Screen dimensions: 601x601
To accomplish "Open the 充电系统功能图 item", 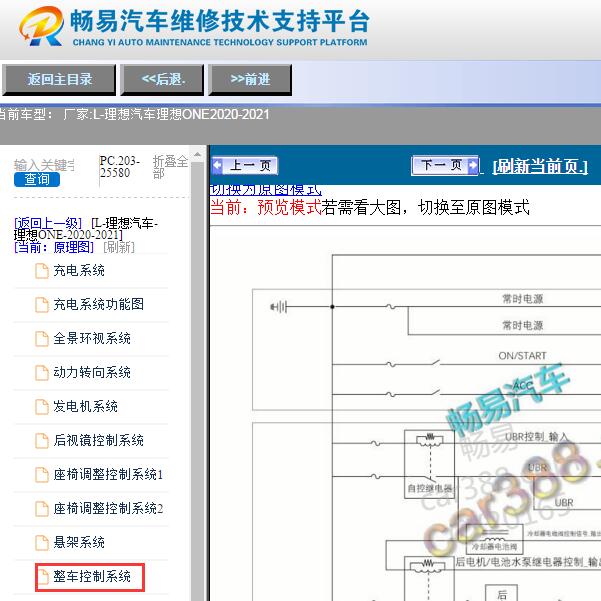I will coord(99,304).
